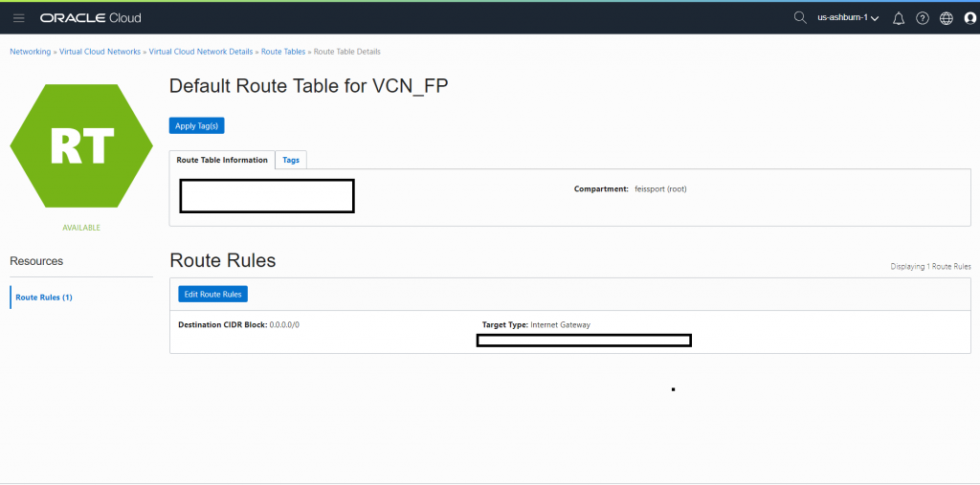This screenshot has height=485, width=980.
Task: Click the Edit Route Rules button
Action: 213,294
